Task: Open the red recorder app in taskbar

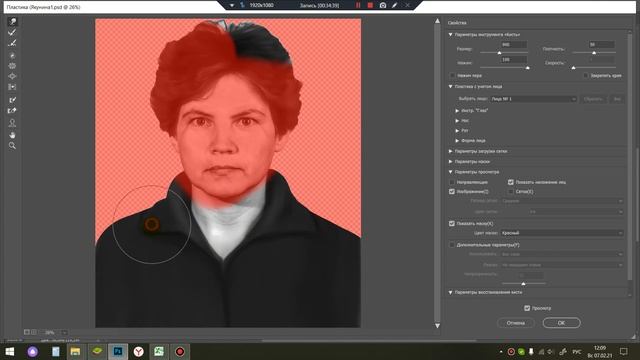Action: point(180,351)
